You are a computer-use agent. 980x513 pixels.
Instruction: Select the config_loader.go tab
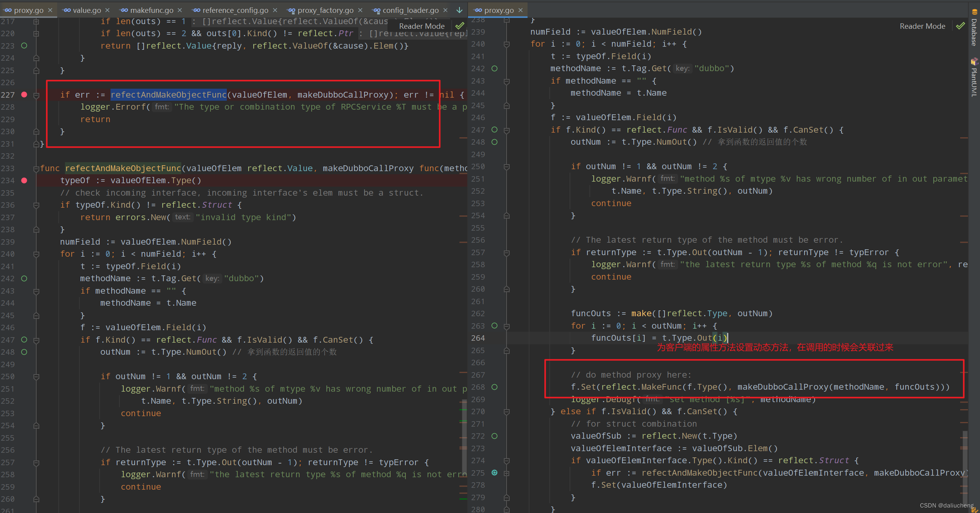[411, 10]
